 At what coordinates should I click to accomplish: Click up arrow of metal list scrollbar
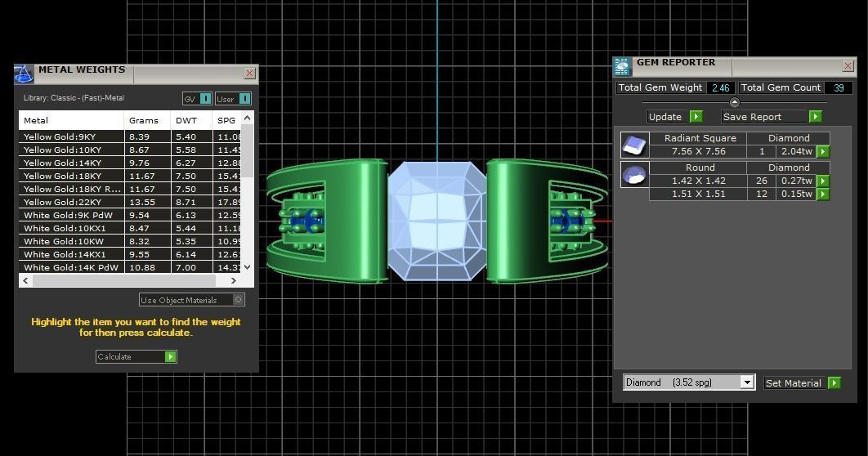pos(248,118)
